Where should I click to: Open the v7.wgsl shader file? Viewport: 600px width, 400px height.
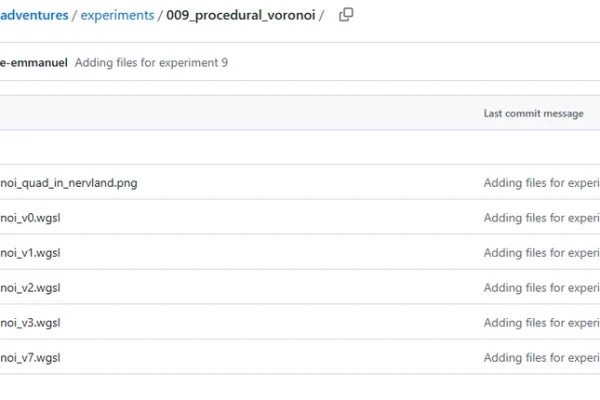click(32, 358)
